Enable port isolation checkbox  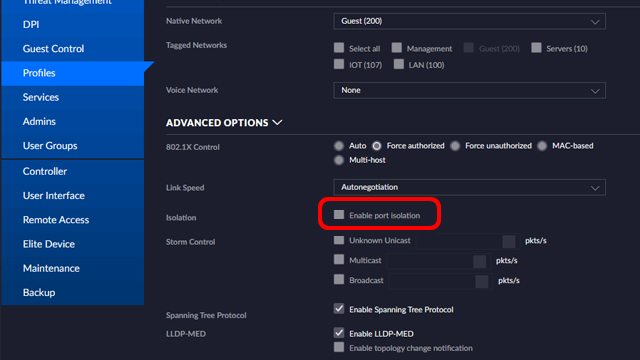coord(339,215)
